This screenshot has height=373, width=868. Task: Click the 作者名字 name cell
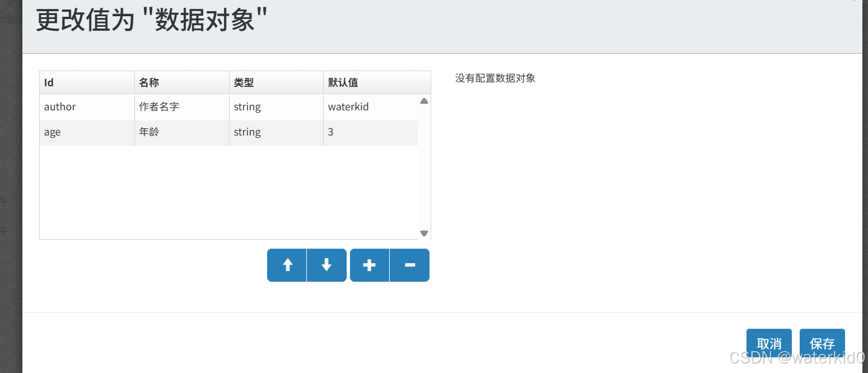pos(182,106)
